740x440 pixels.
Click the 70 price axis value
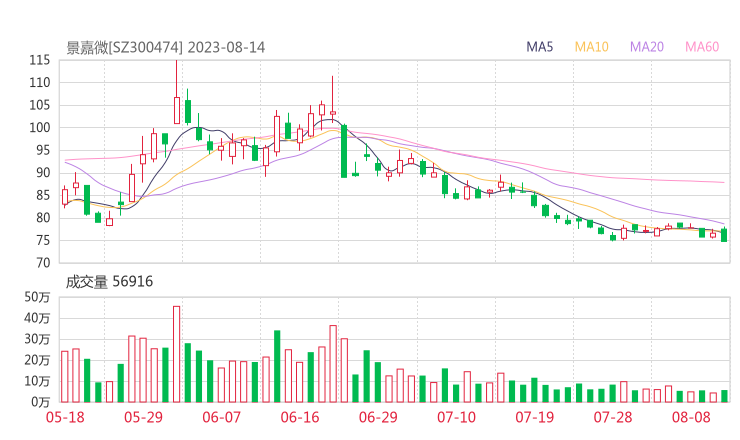tap(43, 263)
